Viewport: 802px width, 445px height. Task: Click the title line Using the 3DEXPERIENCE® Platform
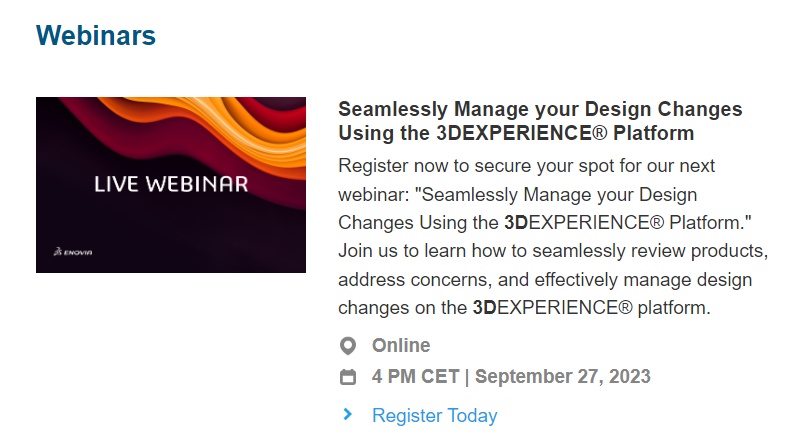coord(516,133)
